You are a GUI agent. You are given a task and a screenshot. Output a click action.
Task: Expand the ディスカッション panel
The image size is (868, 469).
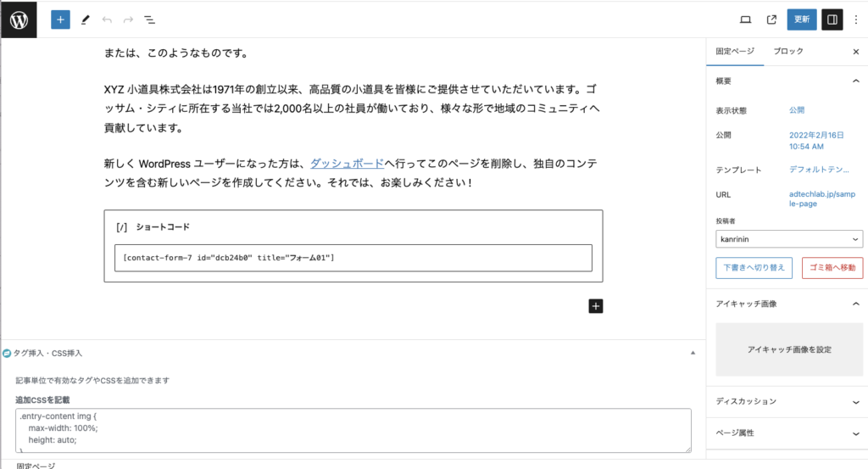tap(855, 401)
